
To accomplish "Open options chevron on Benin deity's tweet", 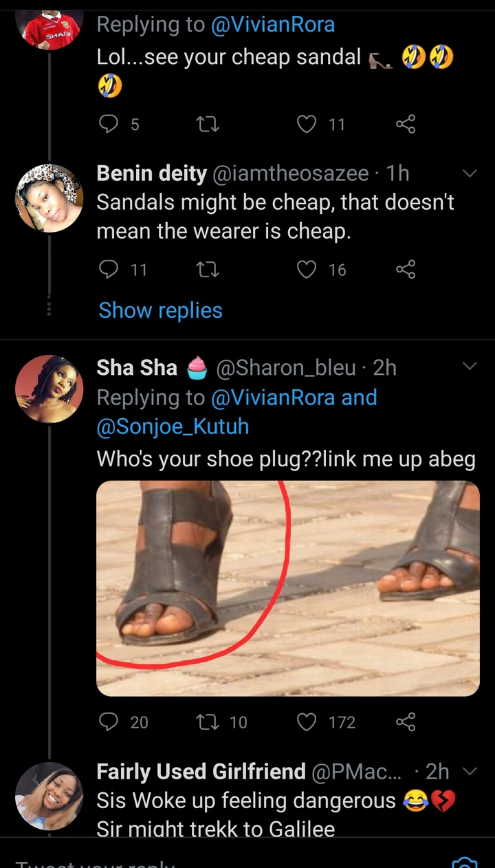I will point(470,174).
